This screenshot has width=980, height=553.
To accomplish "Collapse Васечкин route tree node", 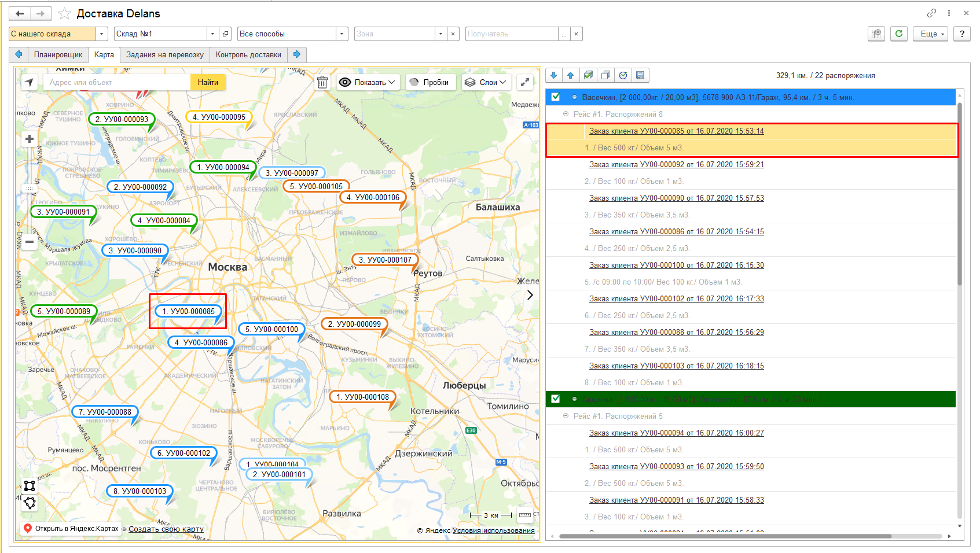I will click(x=574, y=97).
